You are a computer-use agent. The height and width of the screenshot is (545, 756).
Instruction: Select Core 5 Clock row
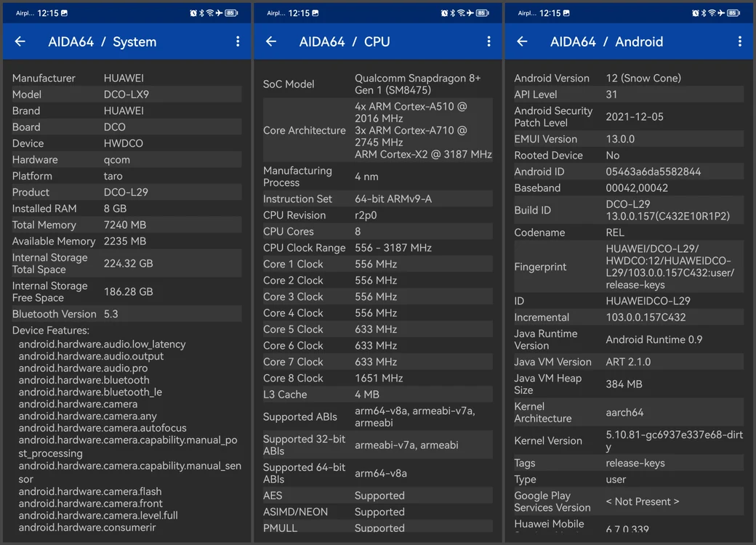coord(378,330)
